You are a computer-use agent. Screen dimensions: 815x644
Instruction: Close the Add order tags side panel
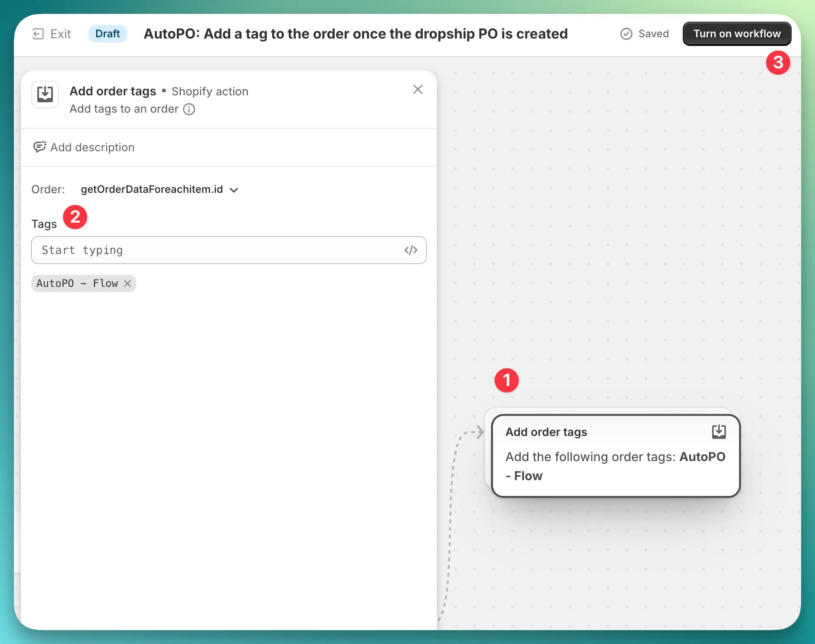[x=417, y=89]
